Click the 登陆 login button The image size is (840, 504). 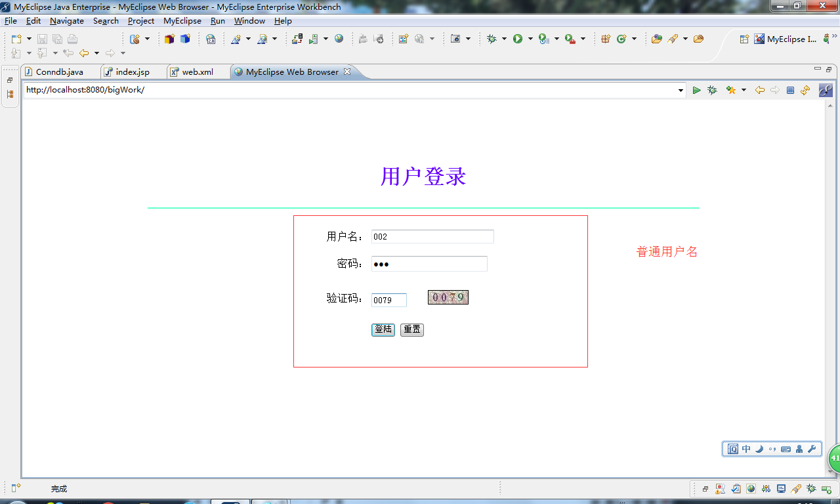coord(383,329)
